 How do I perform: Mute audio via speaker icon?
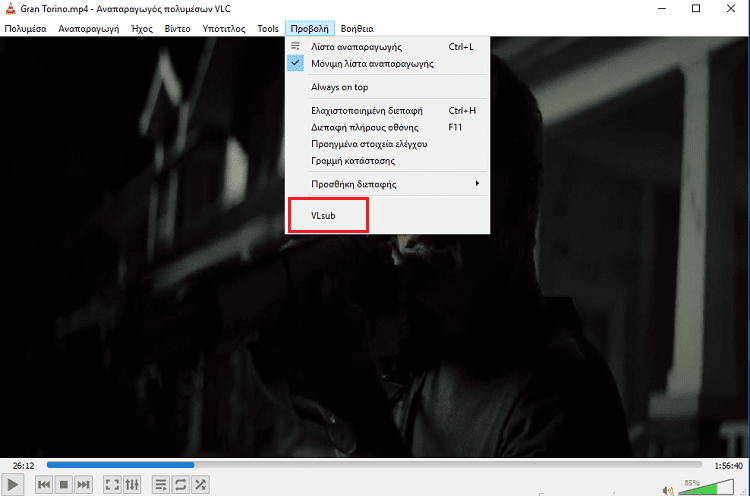pos(668,490)
